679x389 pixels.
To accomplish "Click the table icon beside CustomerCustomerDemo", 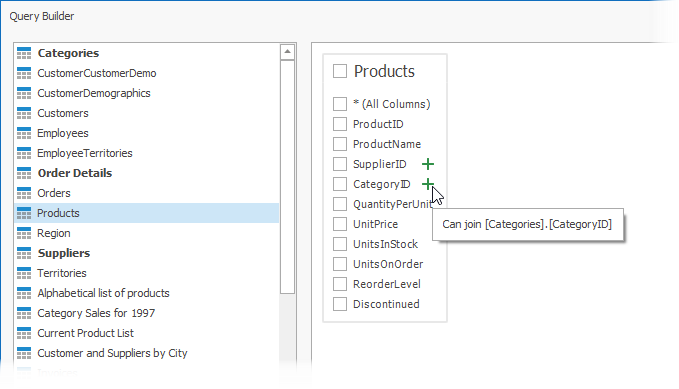I will [24, 73].
